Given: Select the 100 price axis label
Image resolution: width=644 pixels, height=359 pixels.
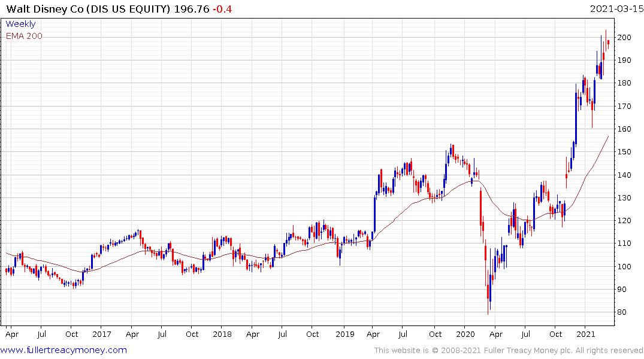Looking at the screenshot, I should coord(624,267).
